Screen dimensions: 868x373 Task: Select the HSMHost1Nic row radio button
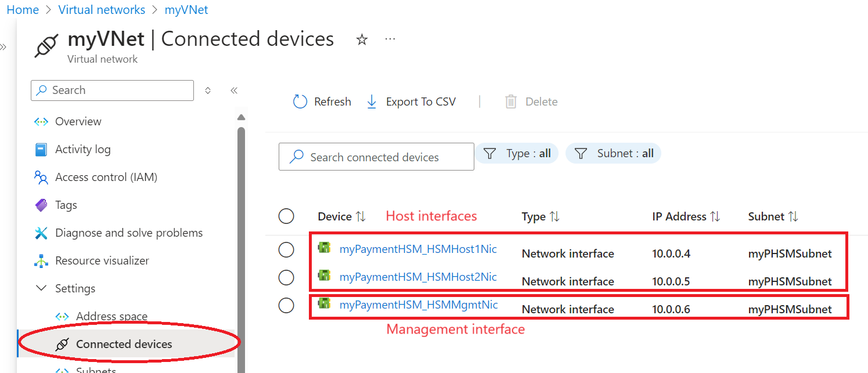(x=286, y=250)
